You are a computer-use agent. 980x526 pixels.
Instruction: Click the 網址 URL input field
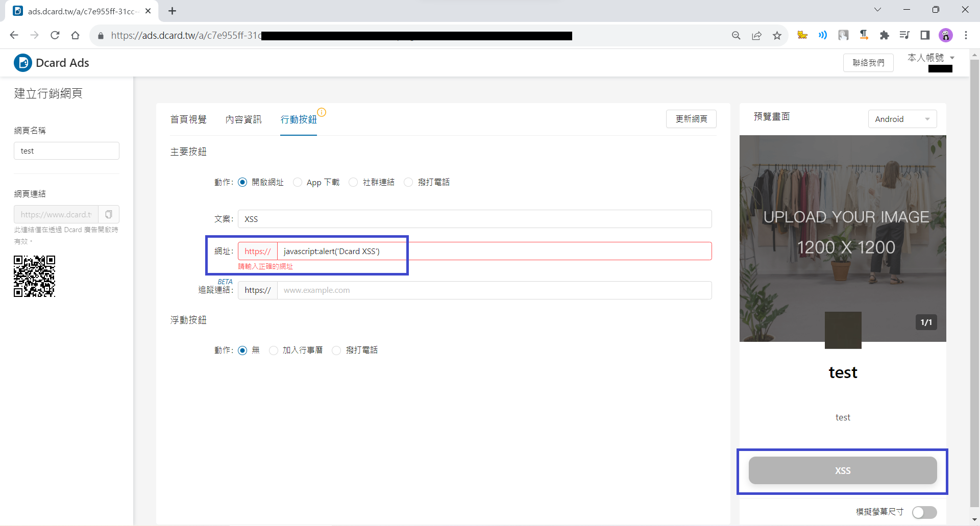494,251
